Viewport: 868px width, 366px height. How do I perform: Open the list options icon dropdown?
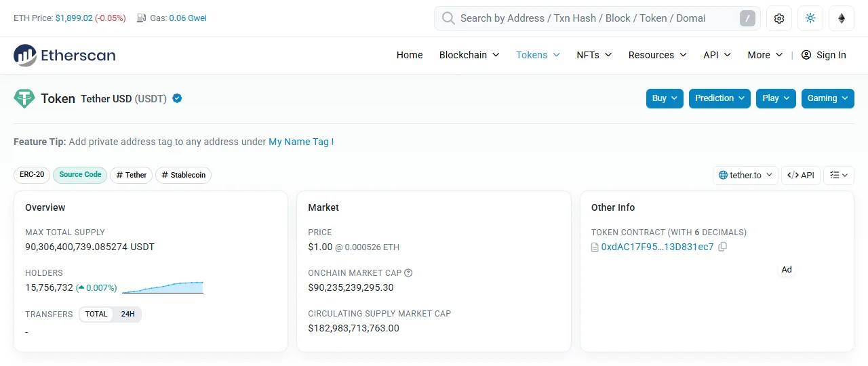pos(839,175)
